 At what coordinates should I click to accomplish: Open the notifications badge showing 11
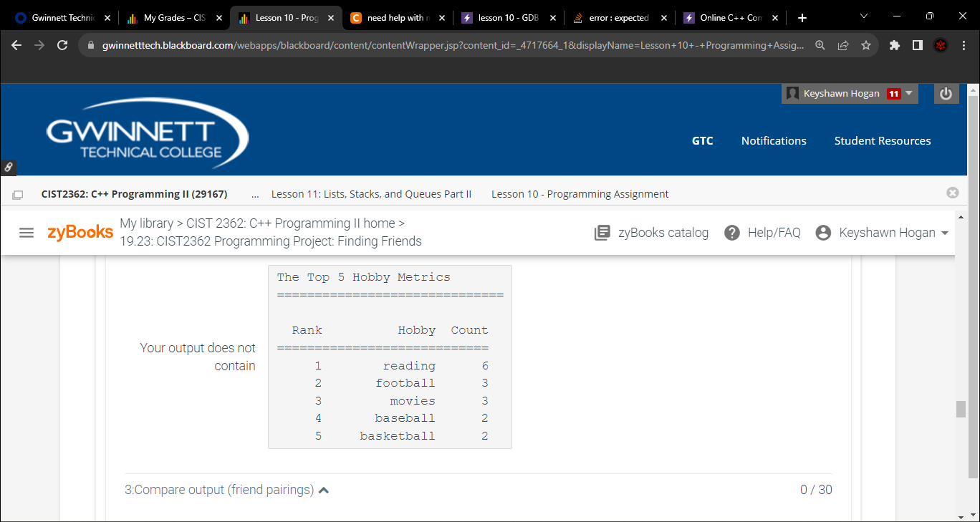[893, 93]
